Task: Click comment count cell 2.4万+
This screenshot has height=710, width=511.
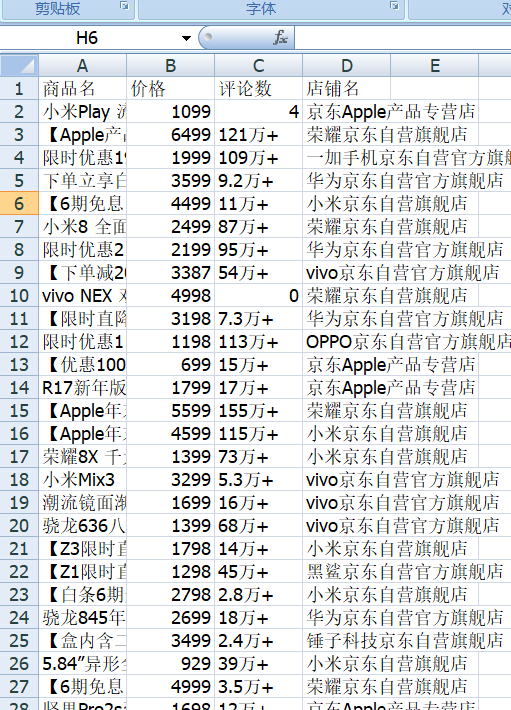Action: (x=258, y=641)
